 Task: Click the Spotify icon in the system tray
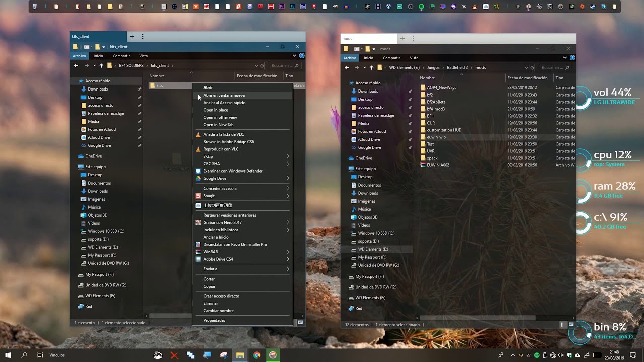[537, 355]
